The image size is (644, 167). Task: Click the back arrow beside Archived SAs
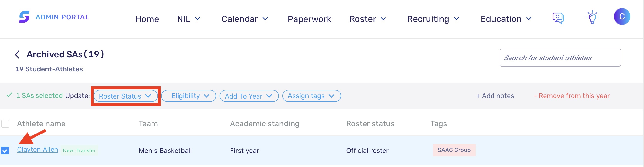[18, 54]
